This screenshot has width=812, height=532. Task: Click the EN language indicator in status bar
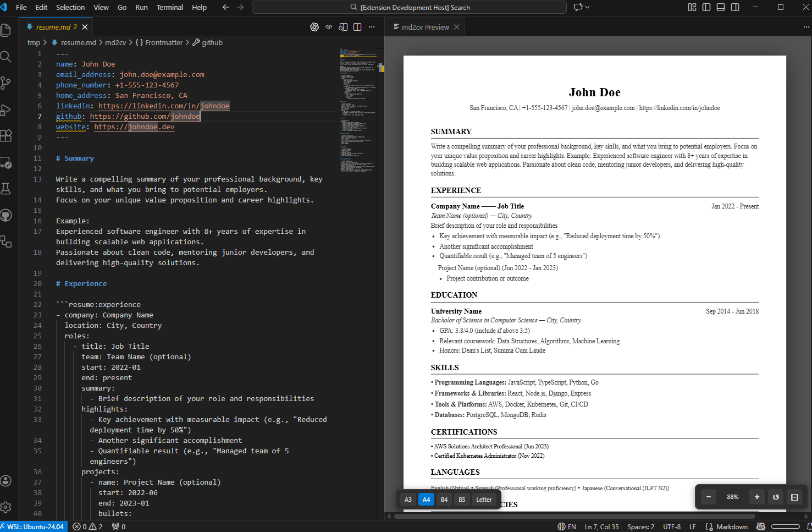pos(567,526)
